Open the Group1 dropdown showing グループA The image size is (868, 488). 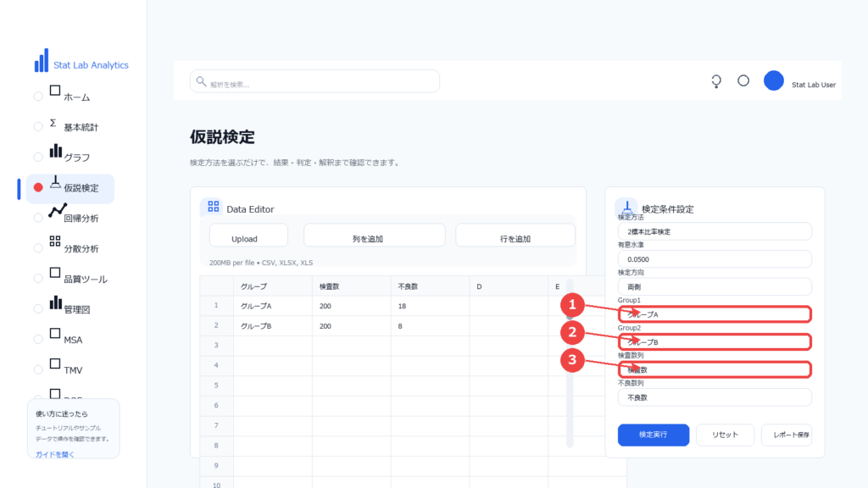click(715, 314)
